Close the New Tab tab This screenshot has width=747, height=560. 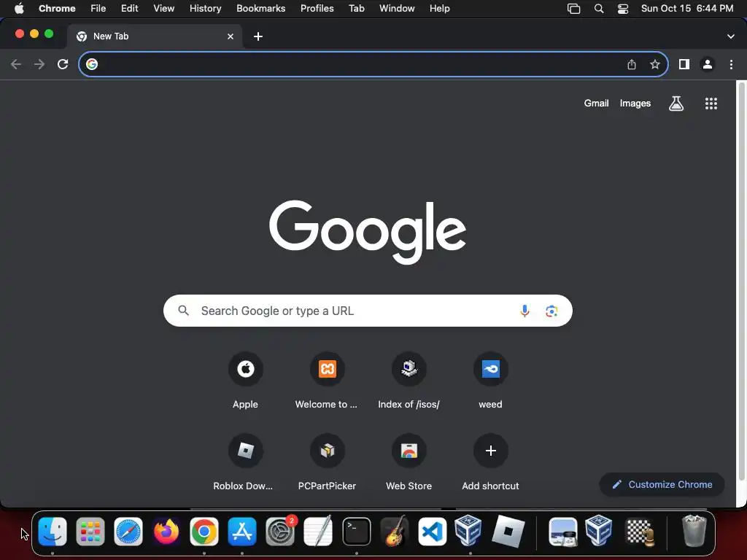click(x=231, y=36)
